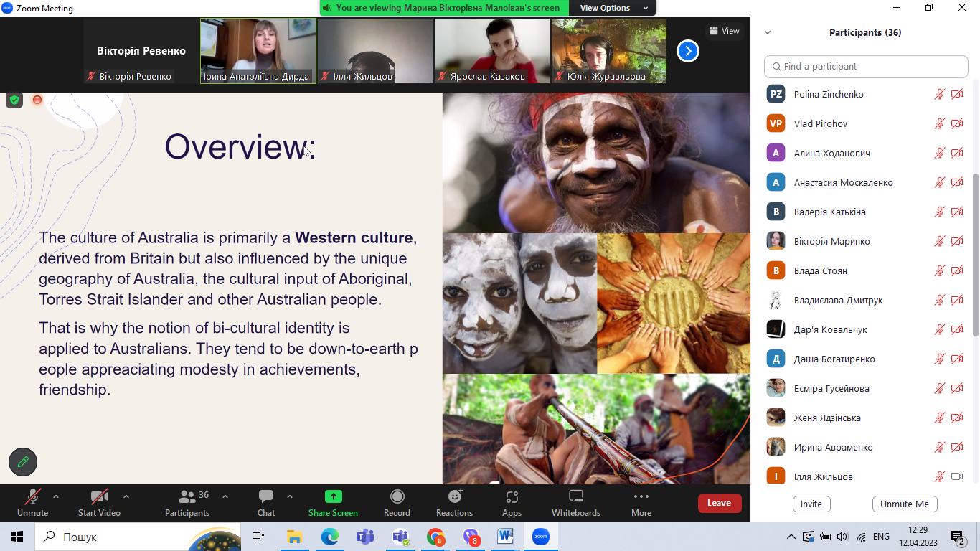Viewport: 980px width, 551px height.
Task: Click the Unmute Me button
Action: [x=905, y=504]
